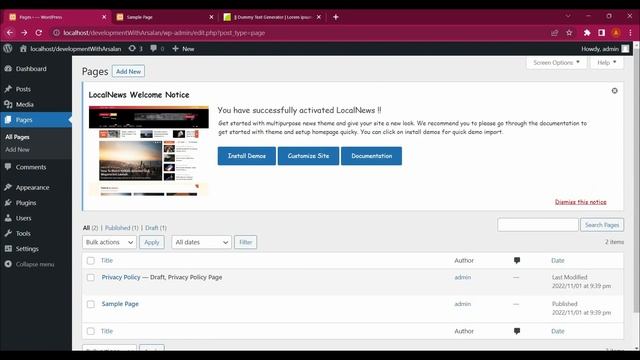Viewport: 640px width, 360px height.
Task: Open the share page icon in address bar
Action: coord(554,33)
